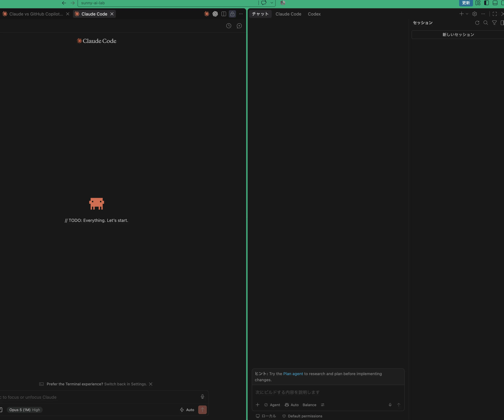Start a new Claude Code chat
The width and height of the screenshot is (504, 420).
point(239,26)
